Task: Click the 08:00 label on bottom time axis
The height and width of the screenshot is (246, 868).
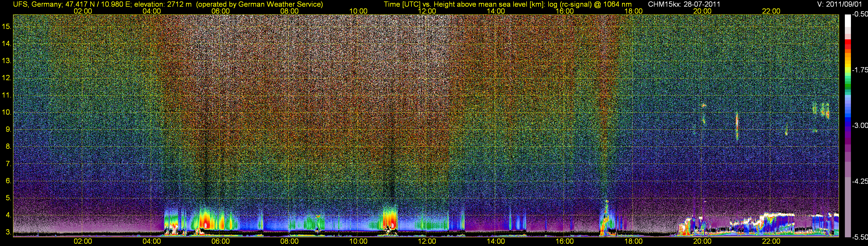Action: (289, 242)
